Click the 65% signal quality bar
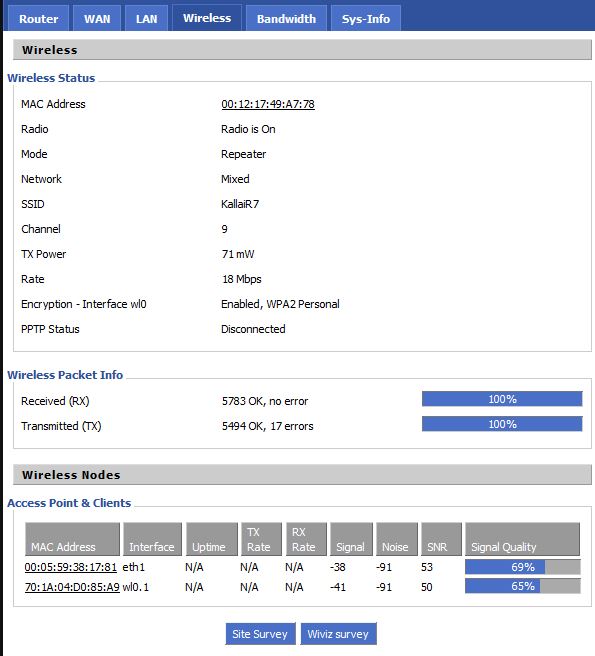595x656 pixels. point(523,586)
